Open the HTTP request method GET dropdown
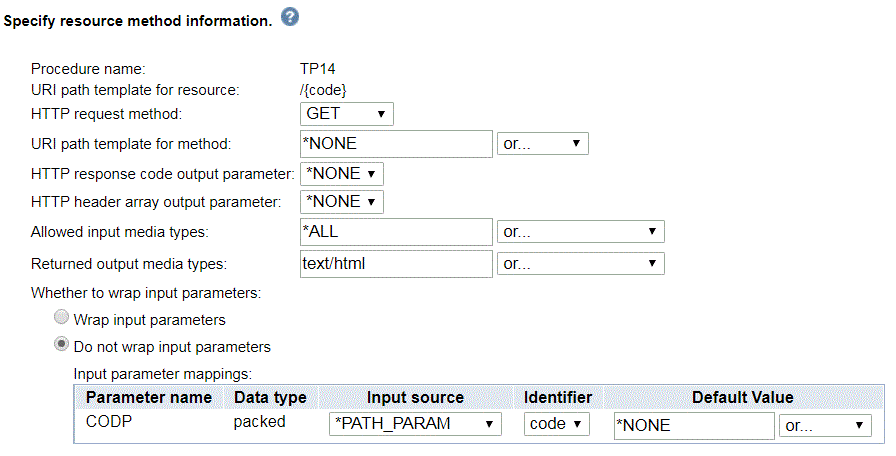The width and height of the screenshot is (896, 456). 346,114
